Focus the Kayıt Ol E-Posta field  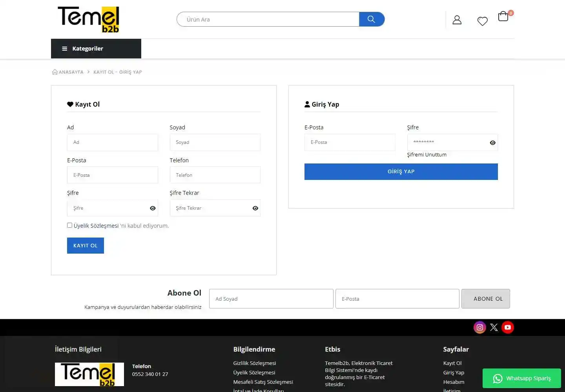point(113,175)
